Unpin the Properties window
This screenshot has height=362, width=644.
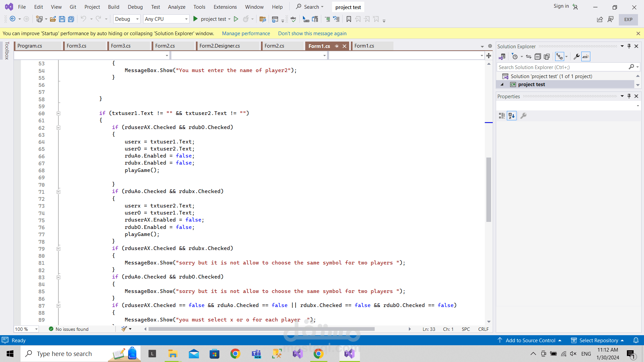[x=629, y=96]
